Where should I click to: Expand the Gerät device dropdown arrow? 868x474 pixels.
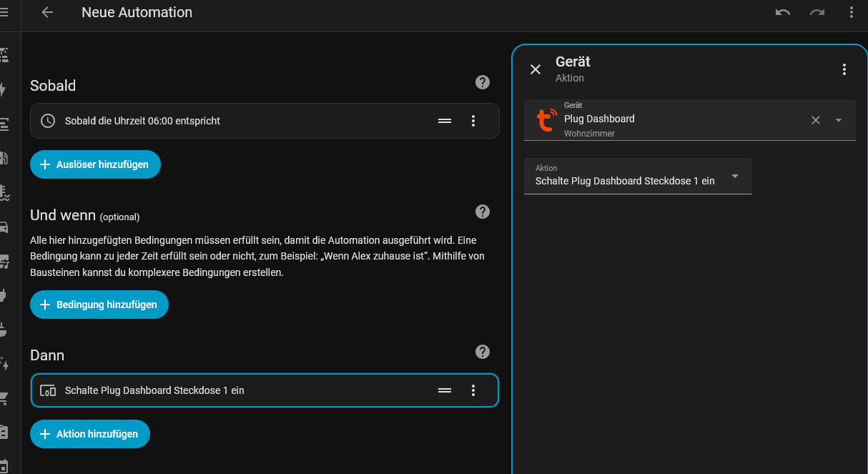[839, 120]
